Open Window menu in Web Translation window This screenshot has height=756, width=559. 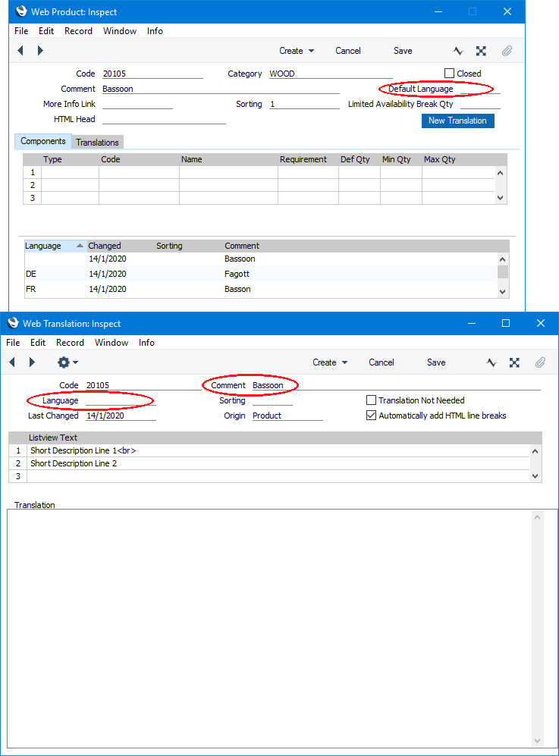tap(111, 342)
